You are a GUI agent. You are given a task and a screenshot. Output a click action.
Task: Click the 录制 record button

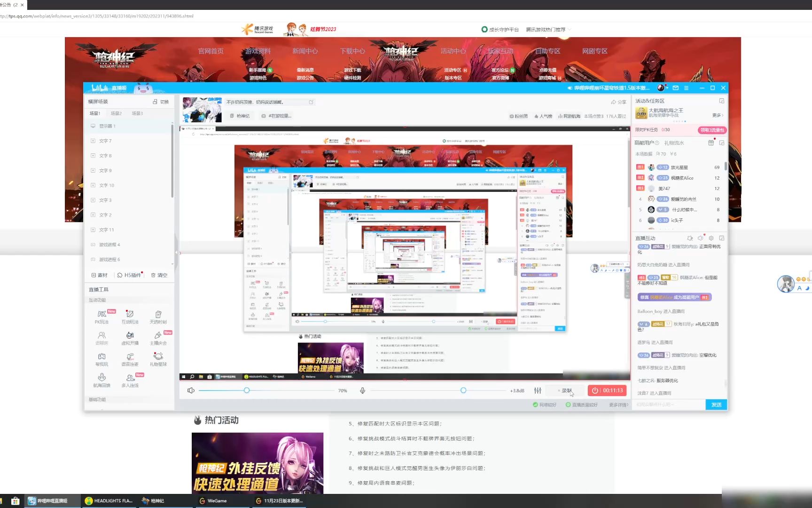[x=565, y=390]
